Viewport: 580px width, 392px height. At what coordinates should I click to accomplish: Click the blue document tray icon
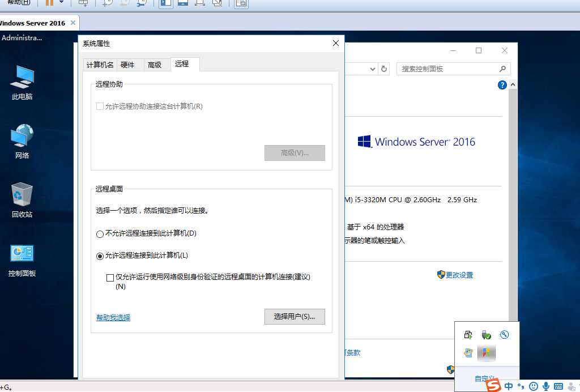click(468, 353)
